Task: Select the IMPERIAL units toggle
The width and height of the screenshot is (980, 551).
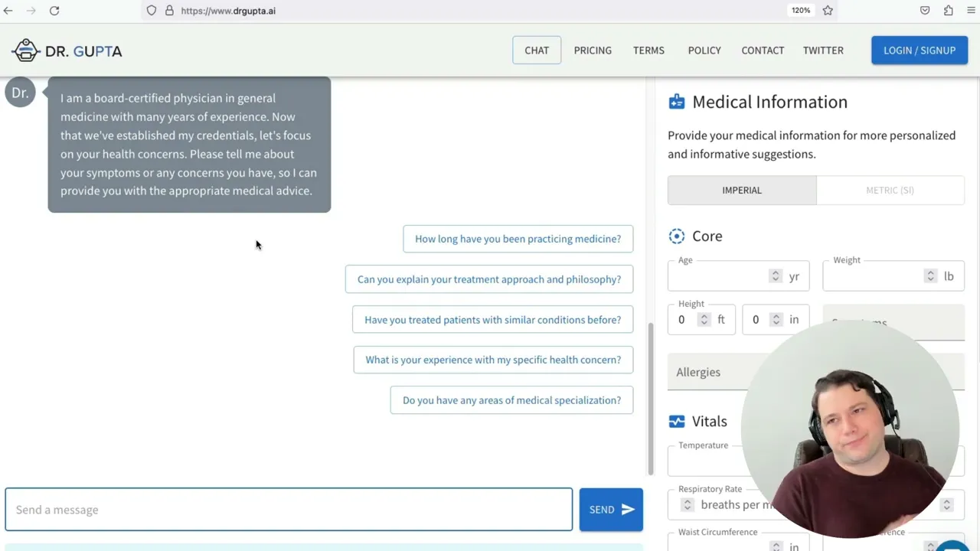Action: (x=742, y=190)
